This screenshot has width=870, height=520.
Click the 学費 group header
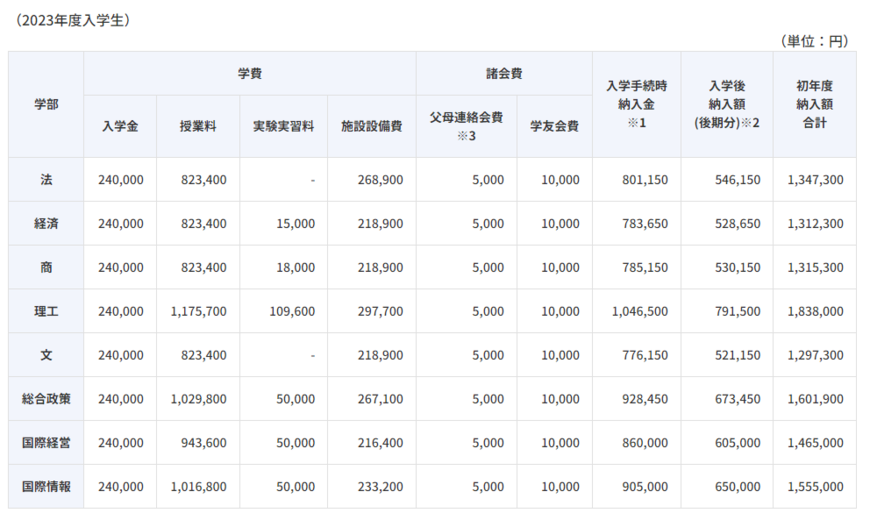tap(250, 74)
